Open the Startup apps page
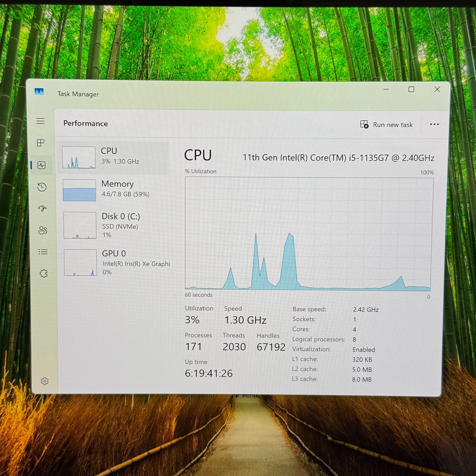476x476 pixels. (42, 208)
